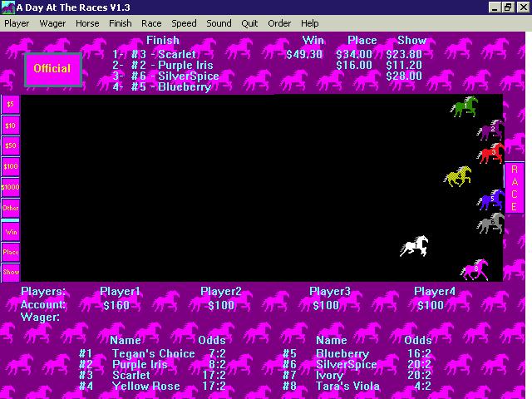The width and height of the screenshot is (532, 399).
Task: Choose the Show bet type button
Action: (11, 272)
